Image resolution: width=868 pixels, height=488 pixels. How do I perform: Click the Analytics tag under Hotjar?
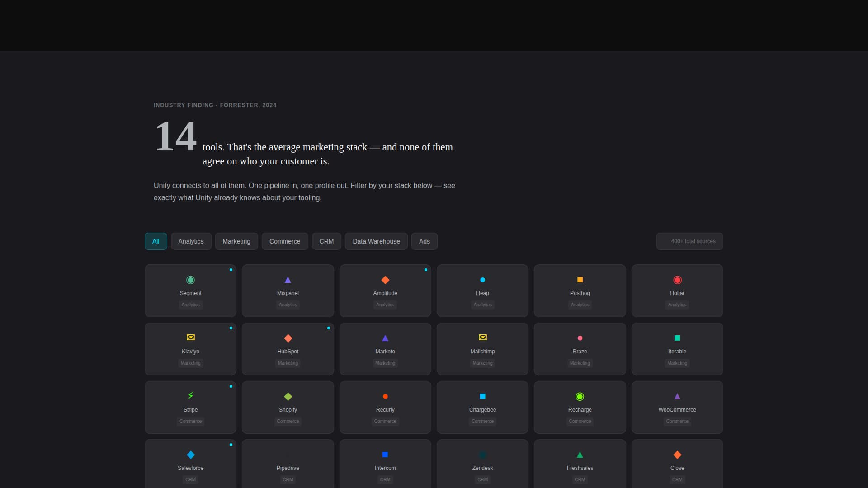click(677, 305)
